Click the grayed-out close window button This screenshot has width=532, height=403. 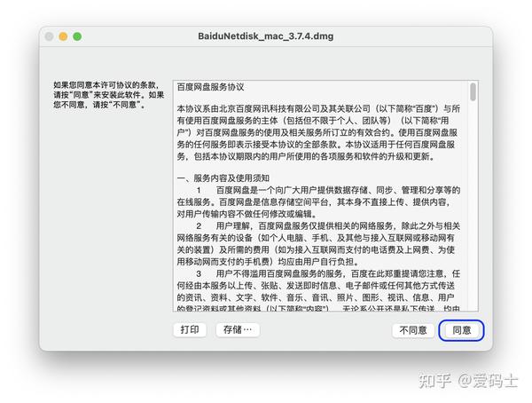coord(49,36)
